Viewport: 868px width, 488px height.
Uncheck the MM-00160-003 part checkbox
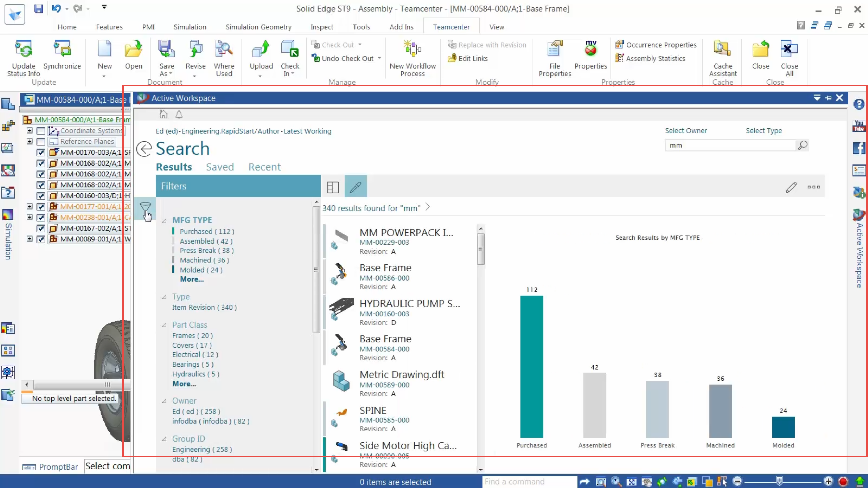[x=41, y=196]
